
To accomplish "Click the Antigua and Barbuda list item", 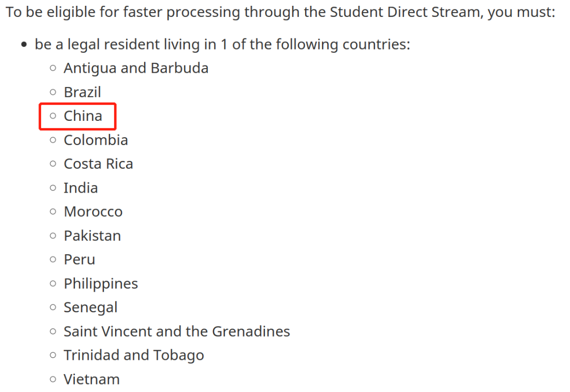I will 136,68.
